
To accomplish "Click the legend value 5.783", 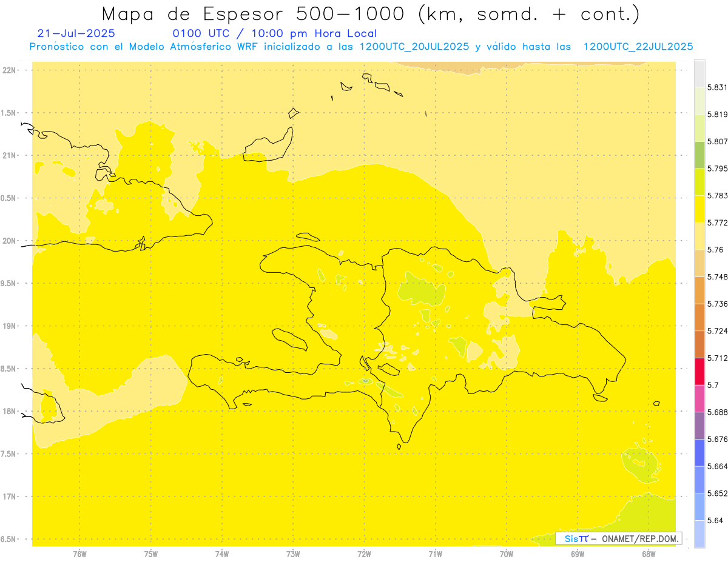I will [x=718, y=195].
